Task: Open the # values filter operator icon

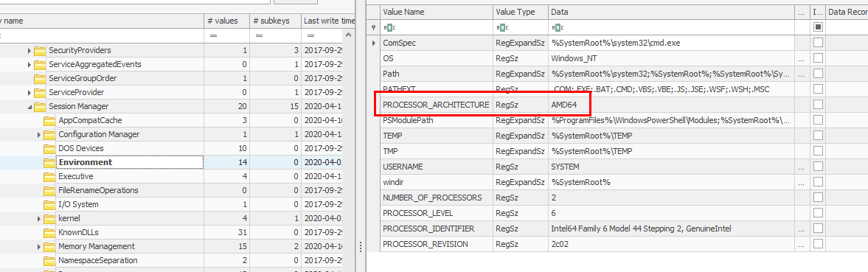Action: point(213,35)
